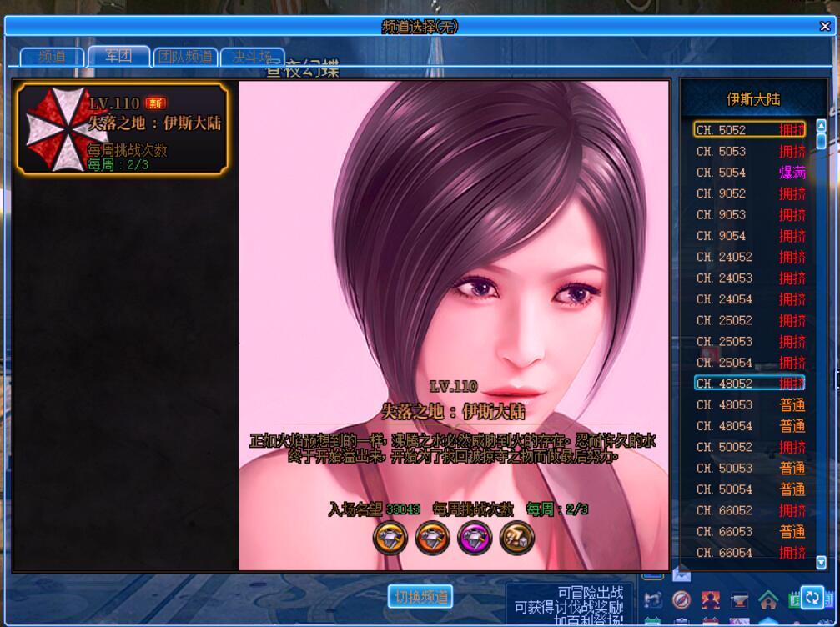Click the channel list scroll down arrow
This screenshot has height=627, width=840.
(821, 562)
